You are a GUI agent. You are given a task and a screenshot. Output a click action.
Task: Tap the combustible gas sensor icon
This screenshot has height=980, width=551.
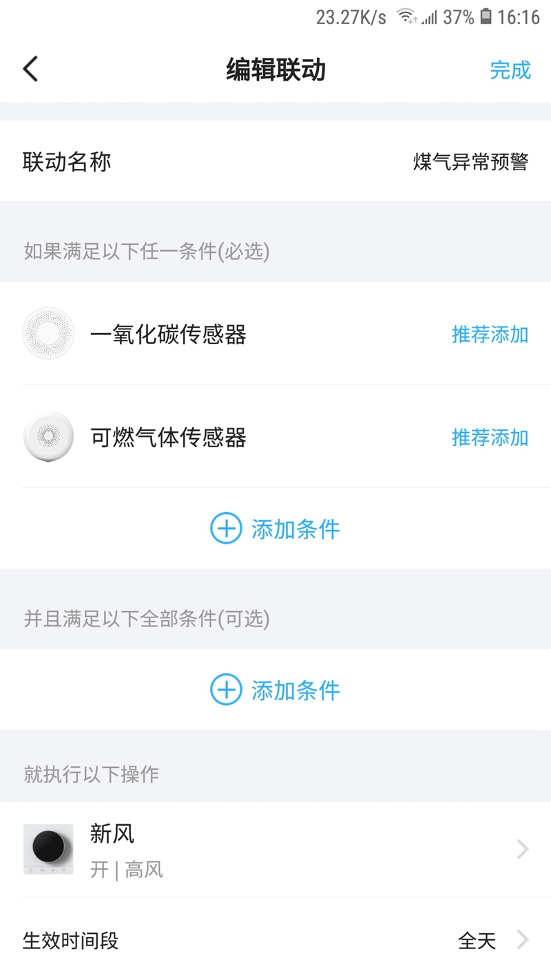[48, 437]
